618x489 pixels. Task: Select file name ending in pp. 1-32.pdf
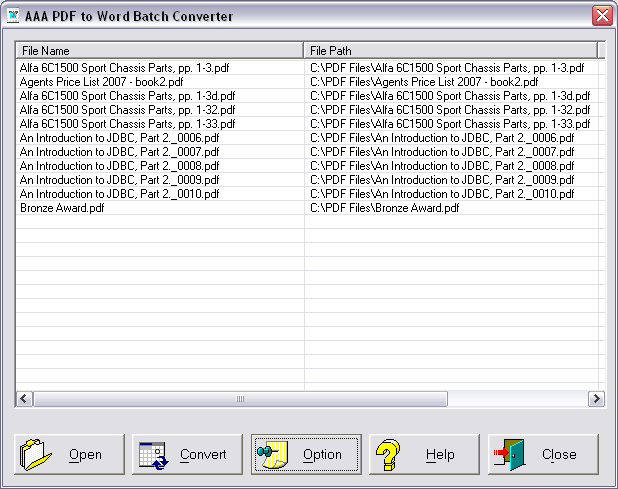pyautogui.click(x=127, y=110)
